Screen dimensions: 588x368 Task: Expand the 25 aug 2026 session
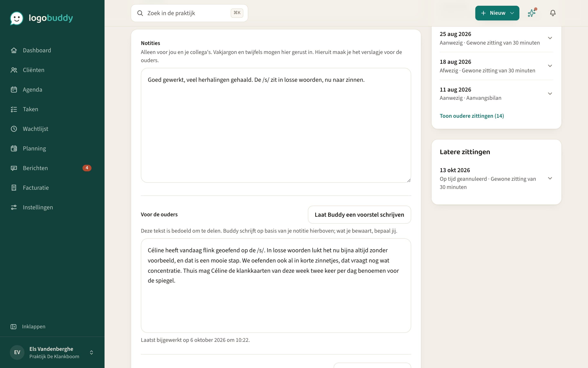click(x=550, y=38)
